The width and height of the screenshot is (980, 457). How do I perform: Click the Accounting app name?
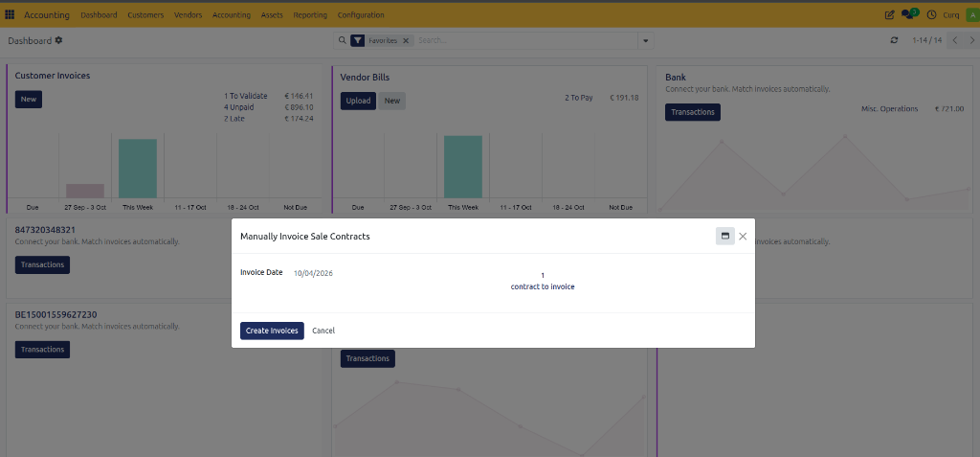click(x=47, y=15)
